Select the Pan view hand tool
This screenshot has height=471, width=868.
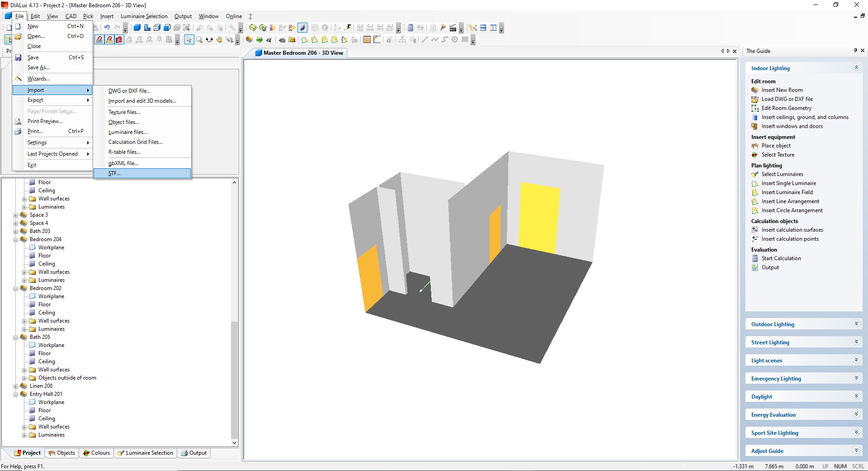pyautogui.click(x=219, y=39)
